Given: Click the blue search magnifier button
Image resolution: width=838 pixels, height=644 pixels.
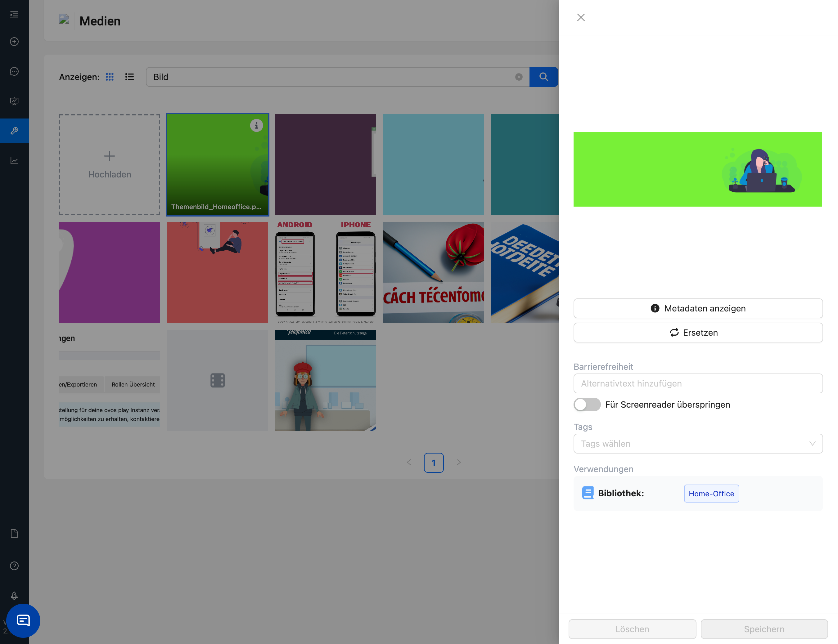Looking at the screenshot, I should click(x=543, y=77).
